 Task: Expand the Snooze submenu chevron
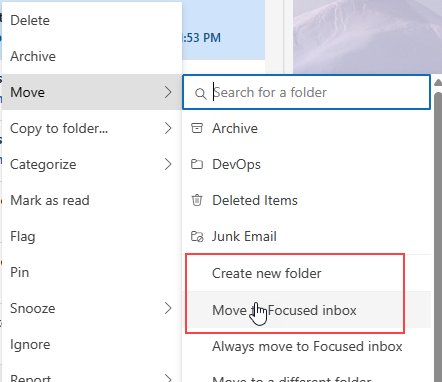[168, 308]
